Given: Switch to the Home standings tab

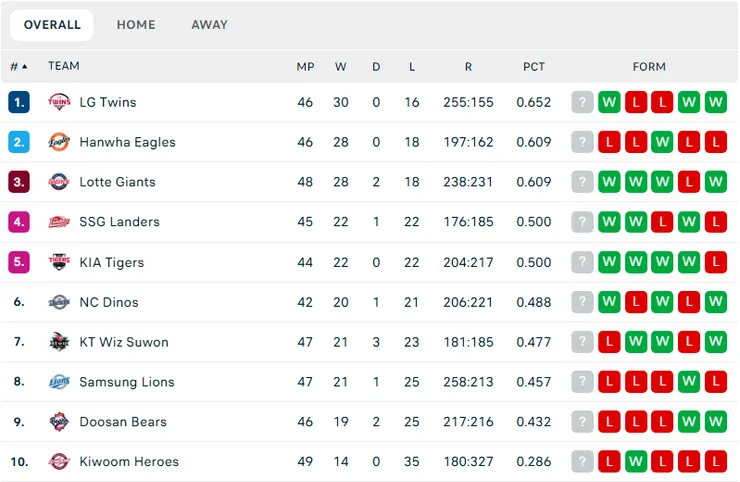Looking at the screenshot, I should (136, 25).
